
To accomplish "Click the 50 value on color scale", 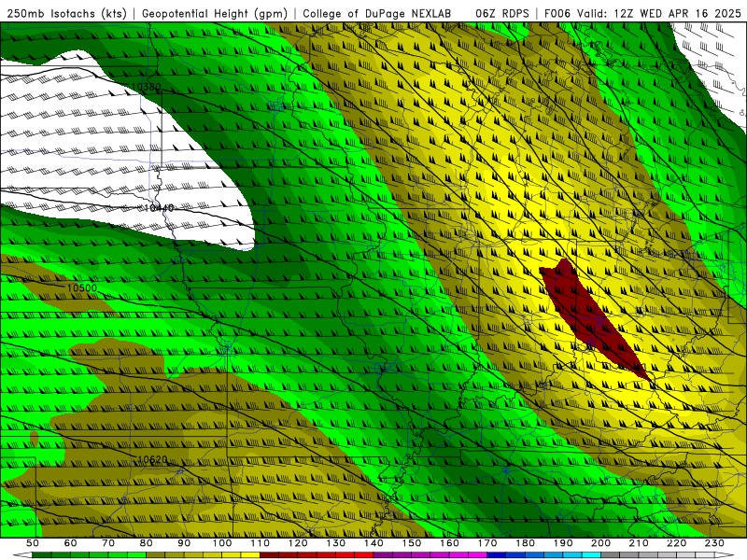I will point(33,543).
